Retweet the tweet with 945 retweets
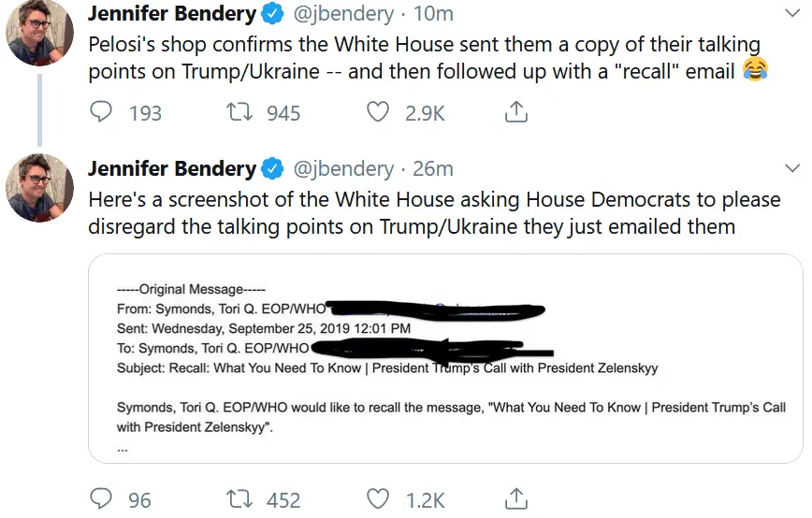The width and height of the screenshot is (812, 518). pos(241,113)
